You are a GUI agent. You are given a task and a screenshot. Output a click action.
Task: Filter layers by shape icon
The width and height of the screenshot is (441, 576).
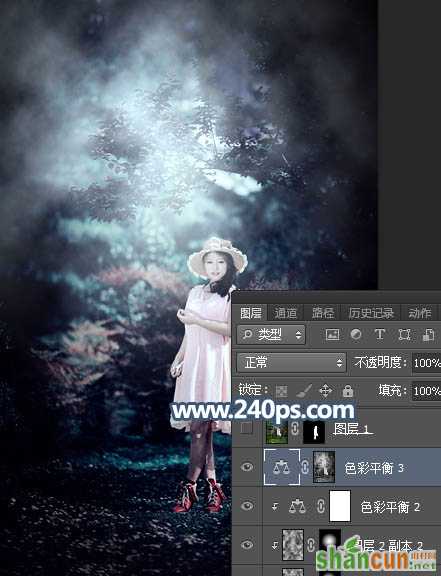coord(404,335)
